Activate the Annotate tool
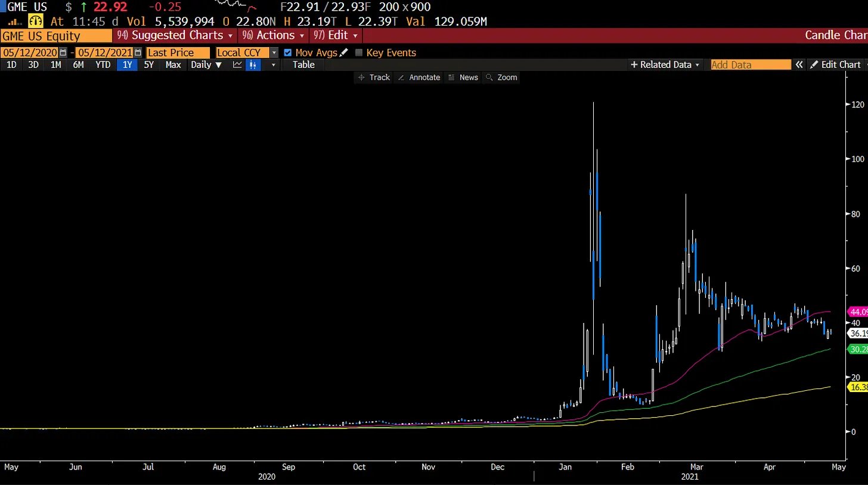The width and height of the screenshot is (868, 485). pos(418,77)
